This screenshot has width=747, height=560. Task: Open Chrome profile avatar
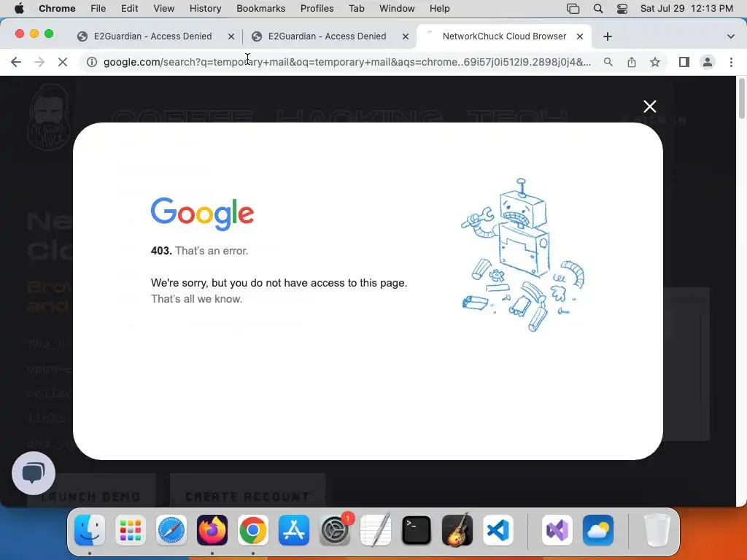click(708, 62)
